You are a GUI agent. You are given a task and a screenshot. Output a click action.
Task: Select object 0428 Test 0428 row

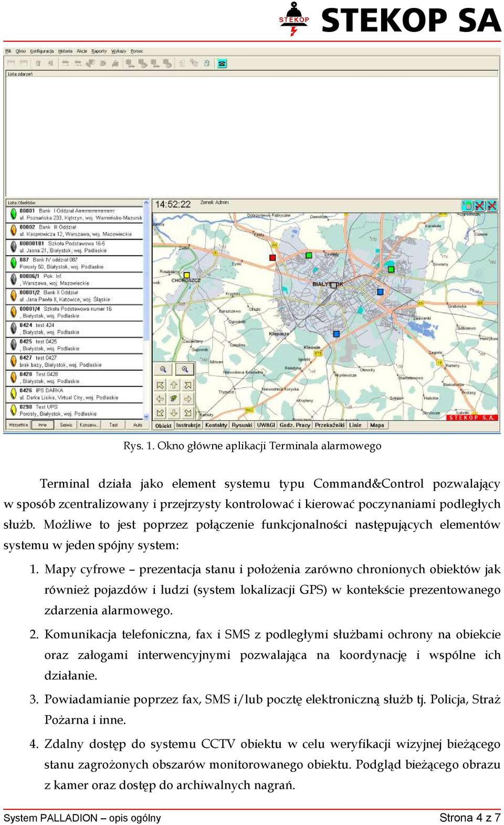tap(75, 378)
